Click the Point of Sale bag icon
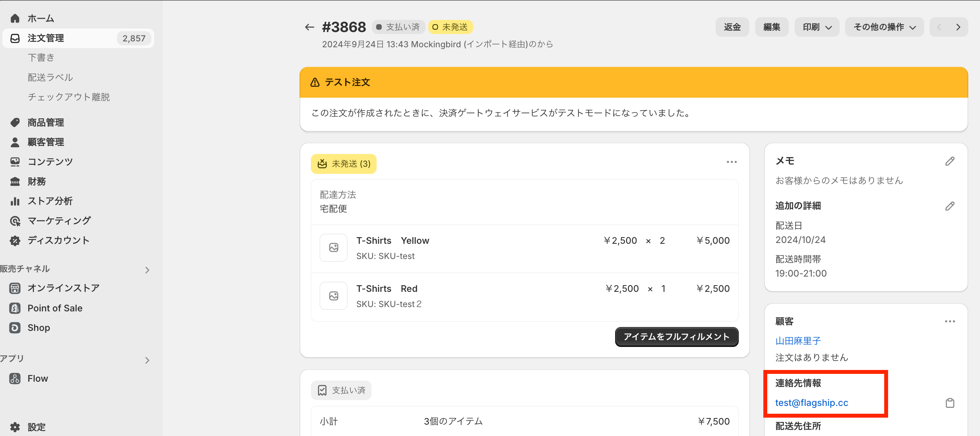 pos(15,308)
